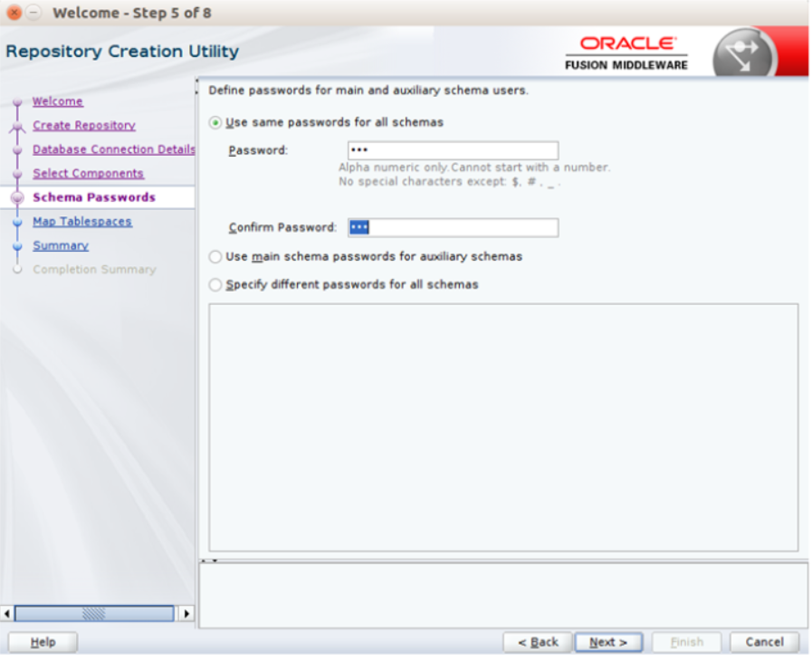Click the left arrow of sidebar scrollbar
Screen dimensions: 812x661
[x=6, y=615]
